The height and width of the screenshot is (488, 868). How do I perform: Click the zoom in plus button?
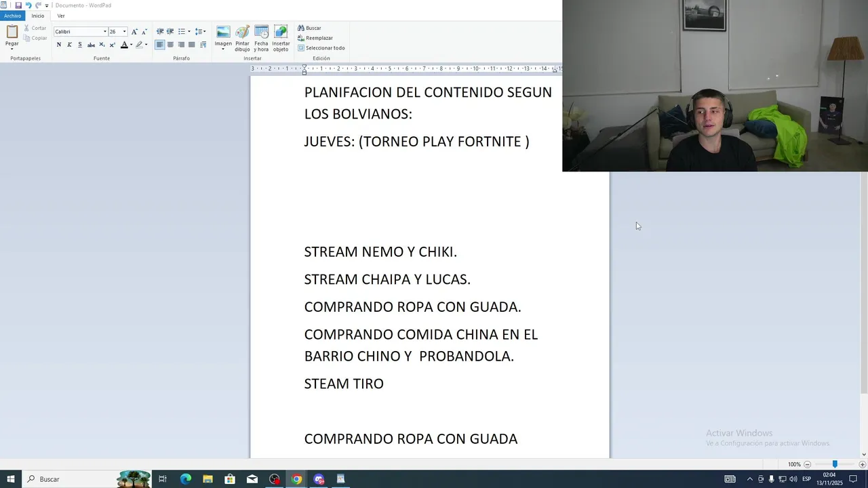coord(863,464)
